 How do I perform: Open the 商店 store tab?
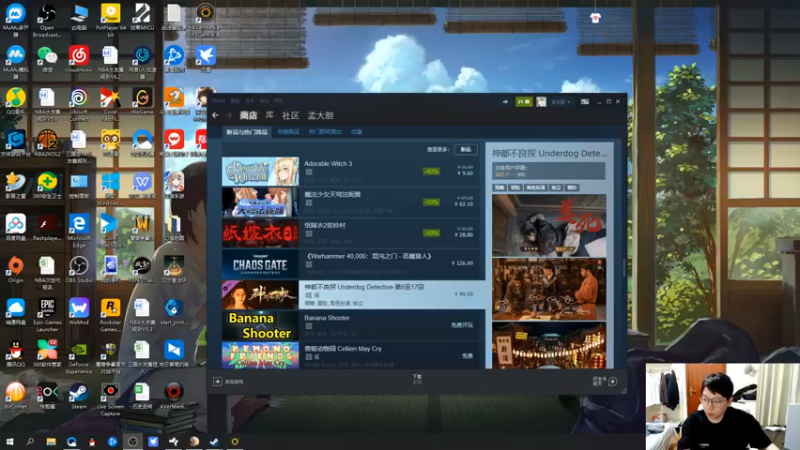(x=248, y=115)
